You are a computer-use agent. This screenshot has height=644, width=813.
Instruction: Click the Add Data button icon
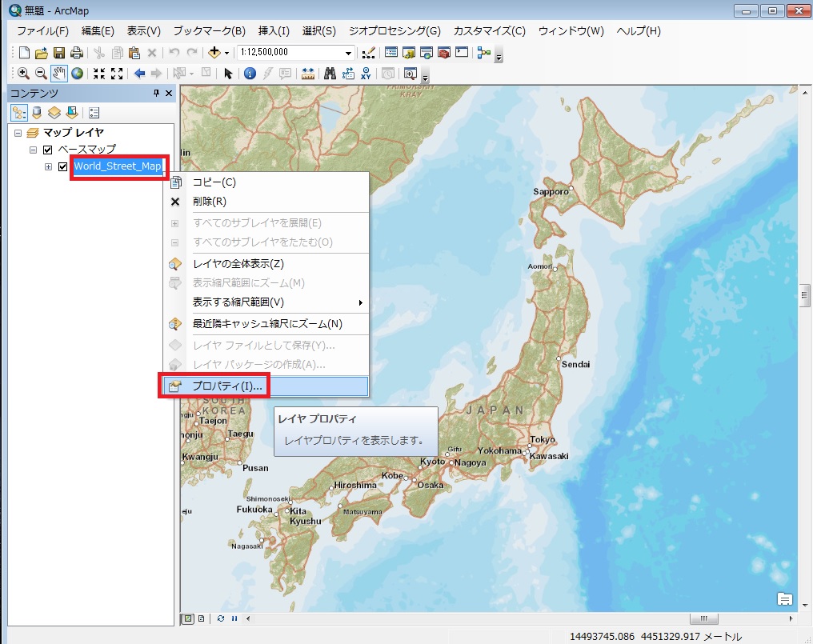pyautogui.click(x=214, y=53)
